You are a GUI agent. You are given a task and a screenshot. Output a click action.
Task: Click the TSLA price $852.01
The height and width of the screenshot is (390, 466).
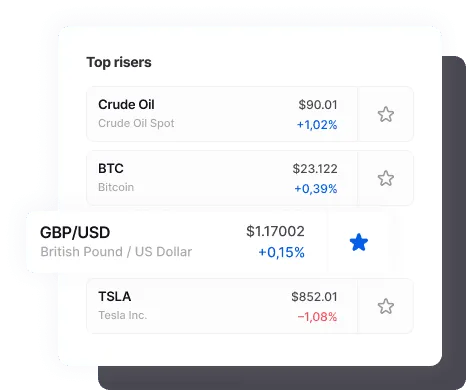[x=314, y=297]
